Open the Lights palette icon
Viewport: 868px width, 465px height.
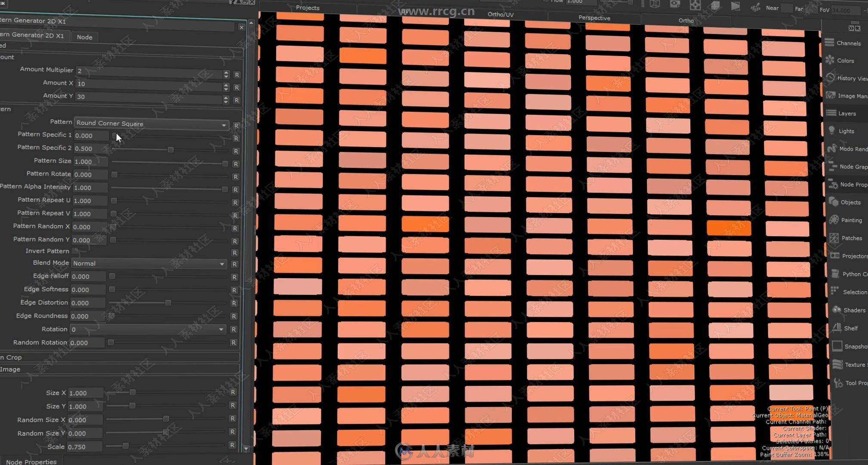click(832, 130)
